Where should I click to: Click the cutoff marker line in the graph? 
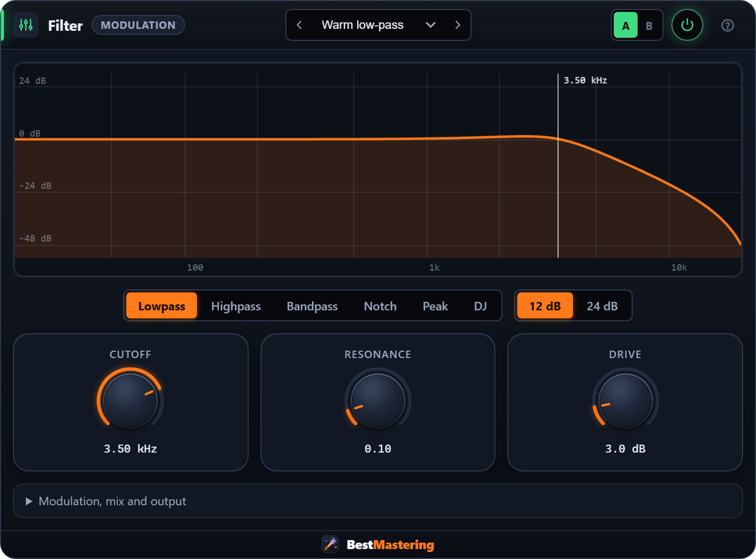click(x=558, y=166)
